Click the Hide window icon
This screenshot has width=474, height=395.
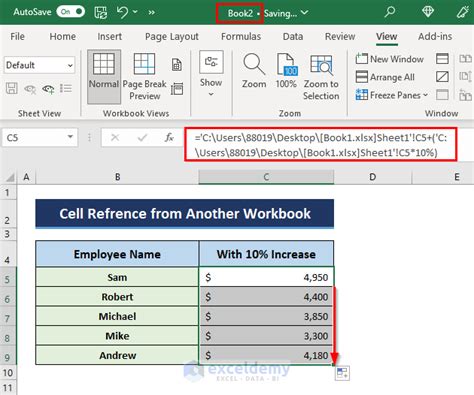442,77
